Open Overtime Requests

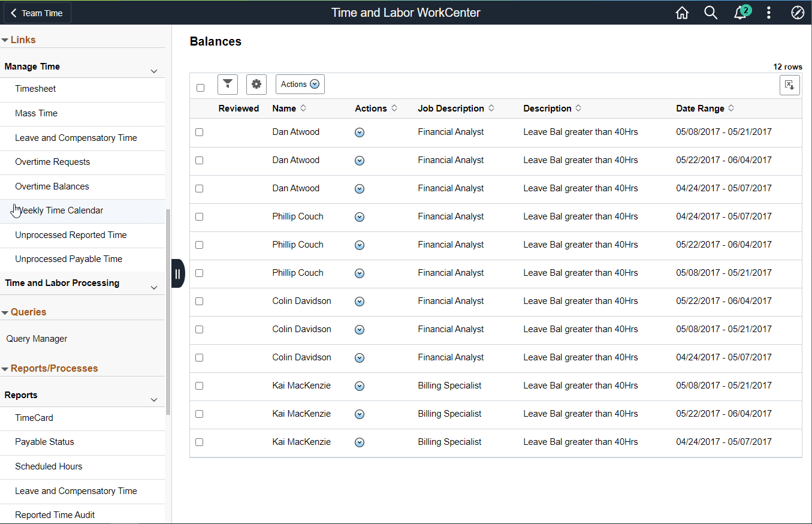point(52,162)
